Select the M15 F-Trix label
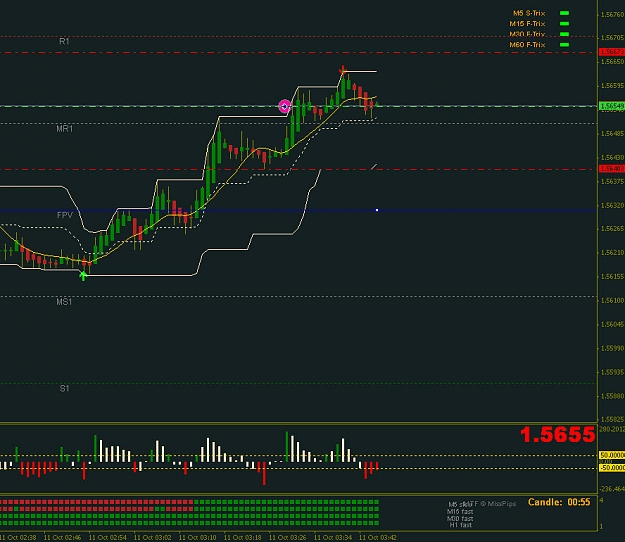The height and width of the screenshot is (542, 625). 527,24
